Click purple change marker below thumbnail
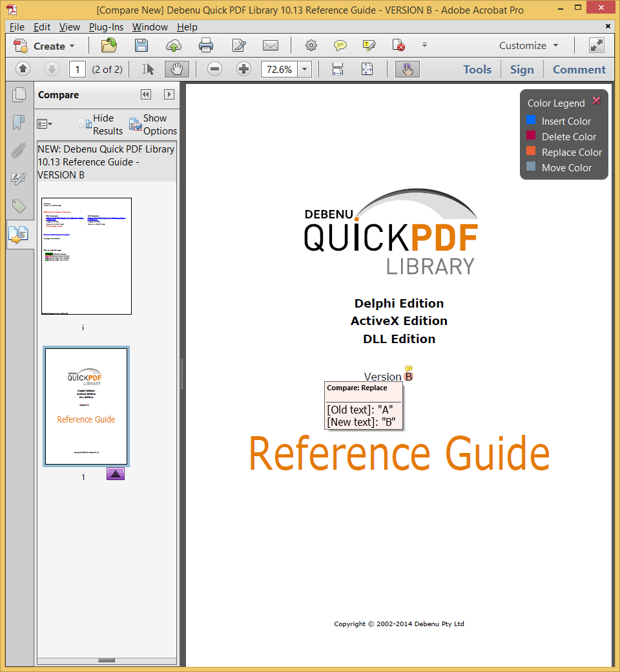The width and height of the screenshot is (620, 672). (x=115, y=474)
